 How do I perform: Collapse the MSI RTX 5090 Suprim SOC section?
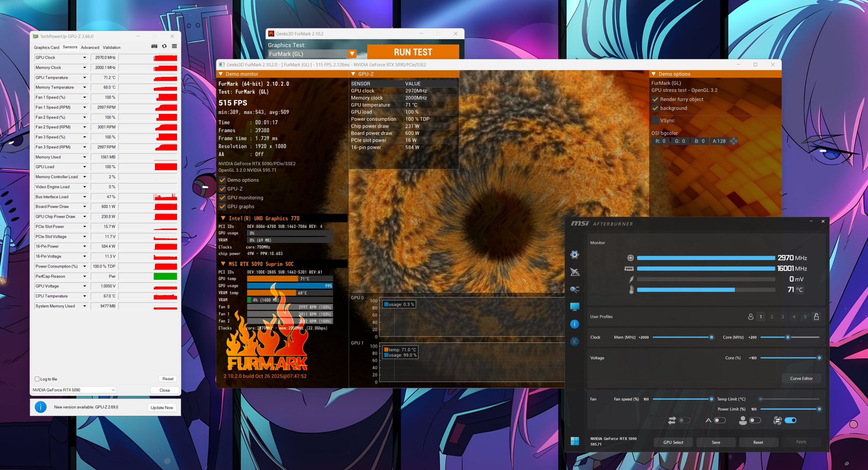pos(223,264)
